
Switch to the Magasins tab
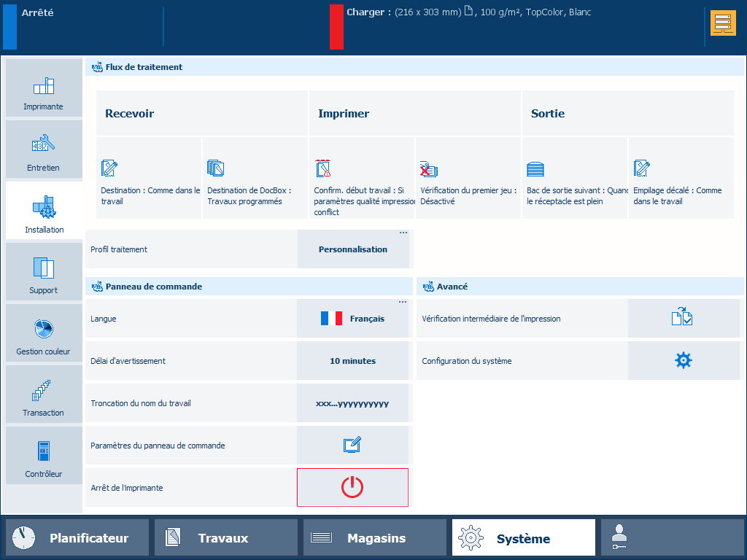click(375, 538)
